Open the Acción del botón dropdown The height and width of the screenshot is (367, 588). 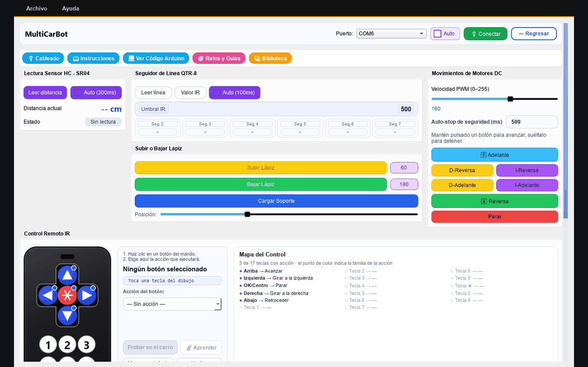172,304
